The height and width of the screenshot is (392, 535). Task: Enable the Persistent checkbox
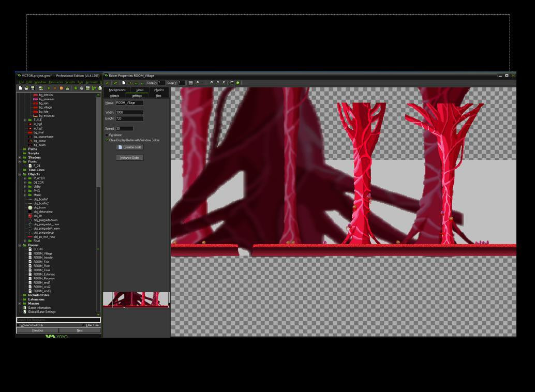107,135
